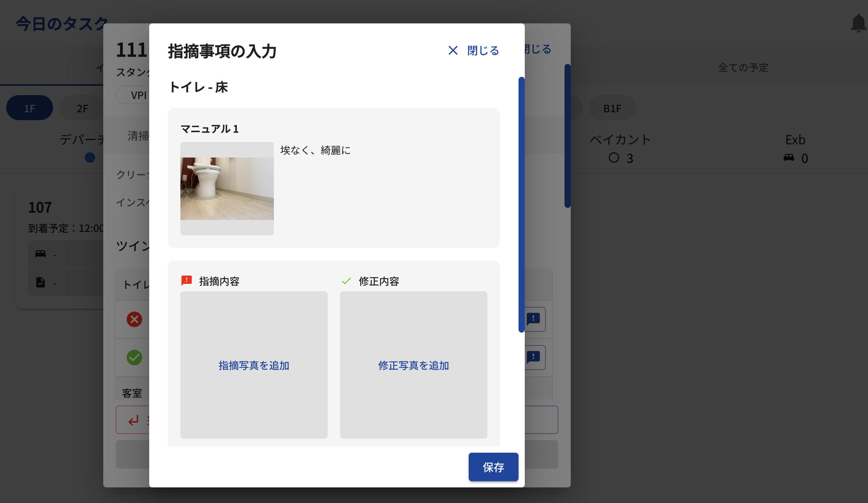Click red exclamation 指摘内容 icon
This screenshot has height=503, width=868.
click(187, 281)
